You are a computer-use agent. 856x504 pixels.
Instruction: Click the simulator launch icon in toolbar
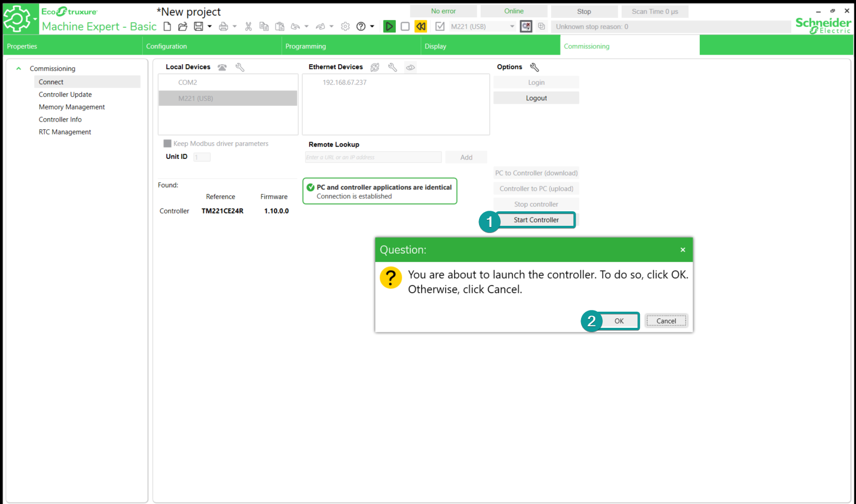526,26
